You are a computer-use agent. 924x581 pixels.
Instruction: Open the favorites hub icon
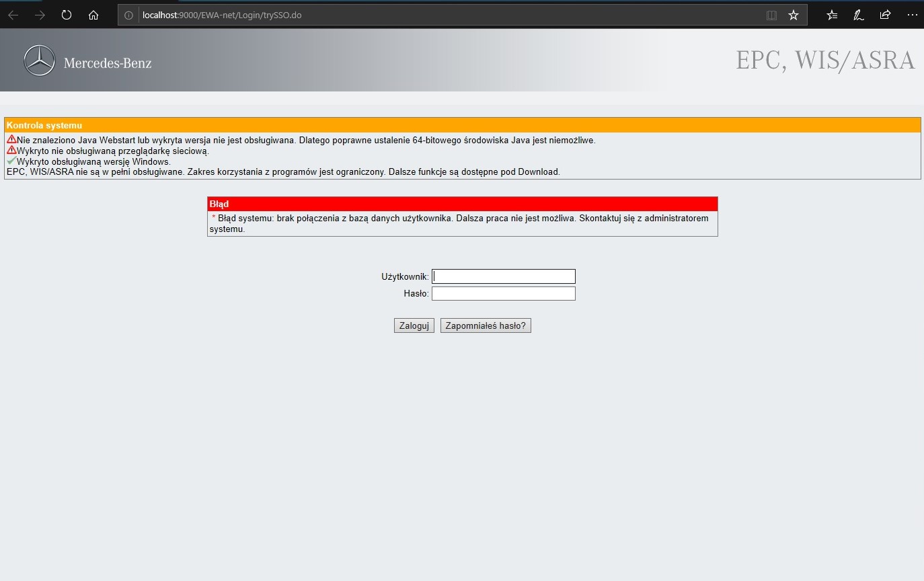point(832,15)
